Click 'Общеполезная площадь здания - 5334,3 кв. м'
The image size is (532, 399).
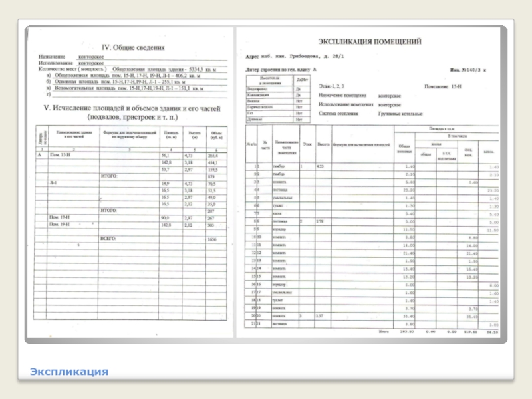[164, 70]
